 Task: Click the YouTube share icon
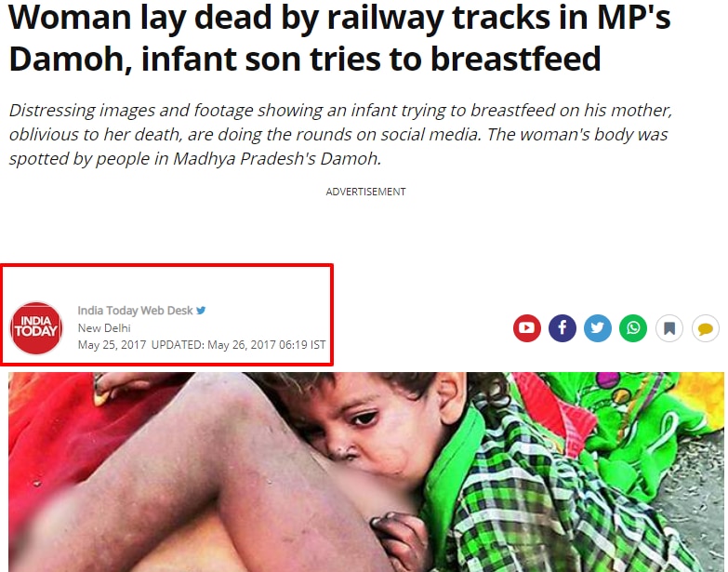pos(527,327)
